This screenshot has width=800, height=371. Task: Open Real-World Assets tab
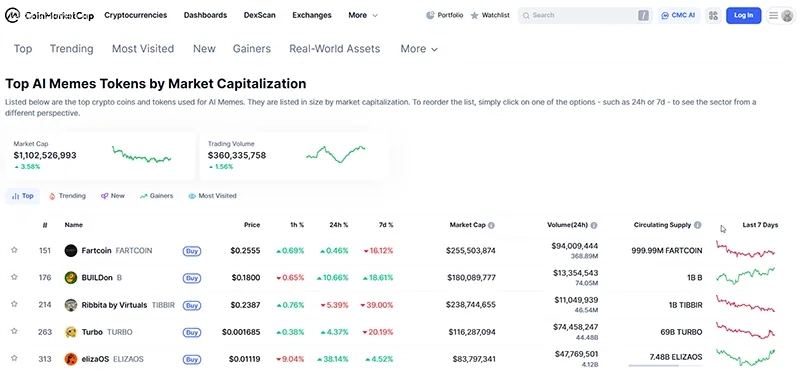click(x=335, y=49)
